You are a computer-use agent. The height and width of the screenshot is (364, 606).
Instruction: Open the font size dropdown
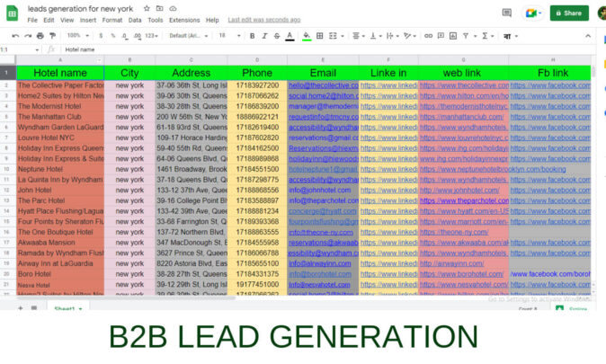pos(226,36)
